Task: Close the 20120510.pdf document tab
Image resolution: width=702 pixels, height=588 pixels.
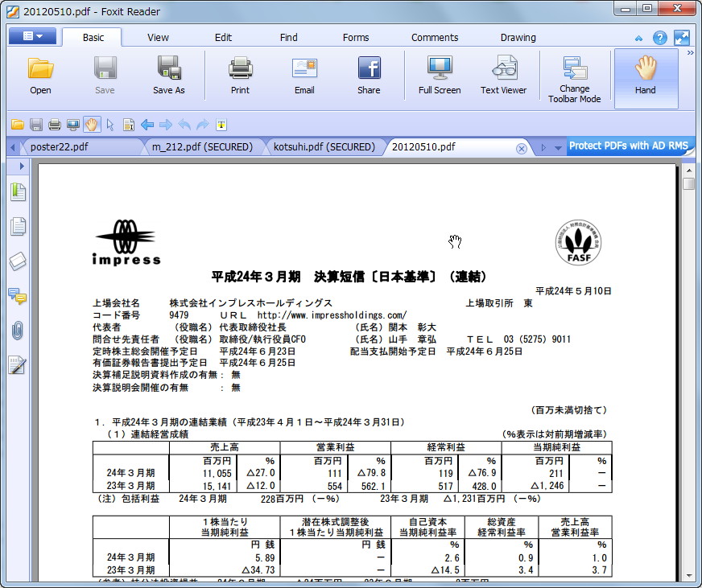Action: (522, 148)
